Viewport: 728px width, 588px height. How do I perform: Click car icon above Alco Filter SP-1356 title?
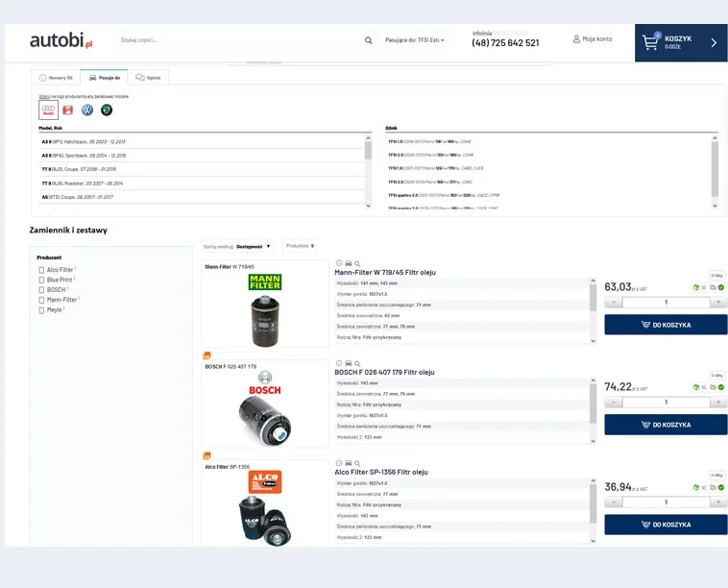[x=349, y=463]
